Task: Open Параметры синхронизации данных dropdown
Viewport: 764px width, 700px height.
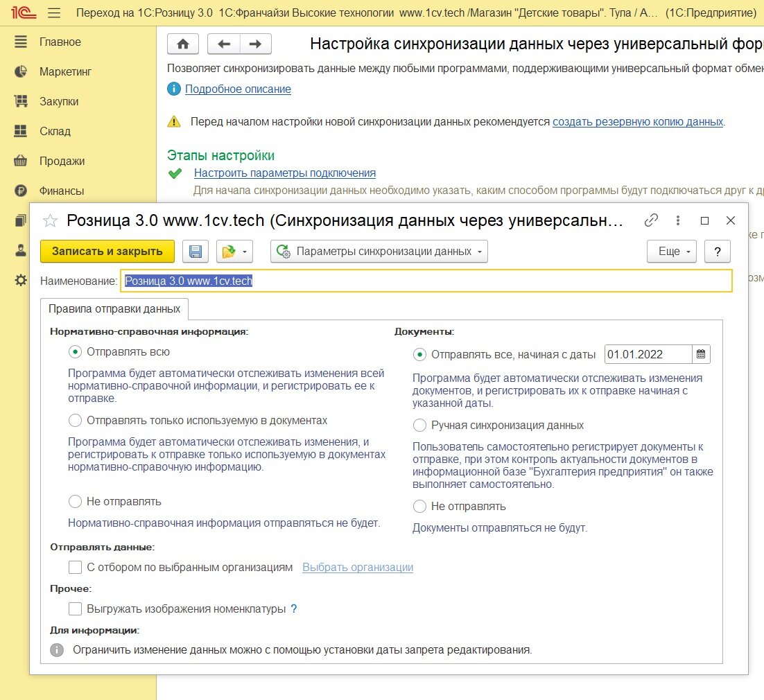Action: coord(379,252)
